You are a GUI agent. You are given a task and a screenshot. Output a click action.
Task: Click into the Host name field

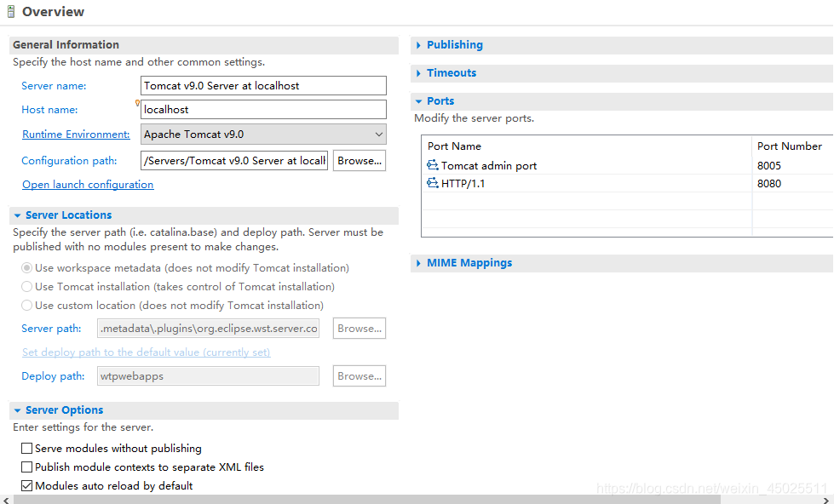point(263,110)
